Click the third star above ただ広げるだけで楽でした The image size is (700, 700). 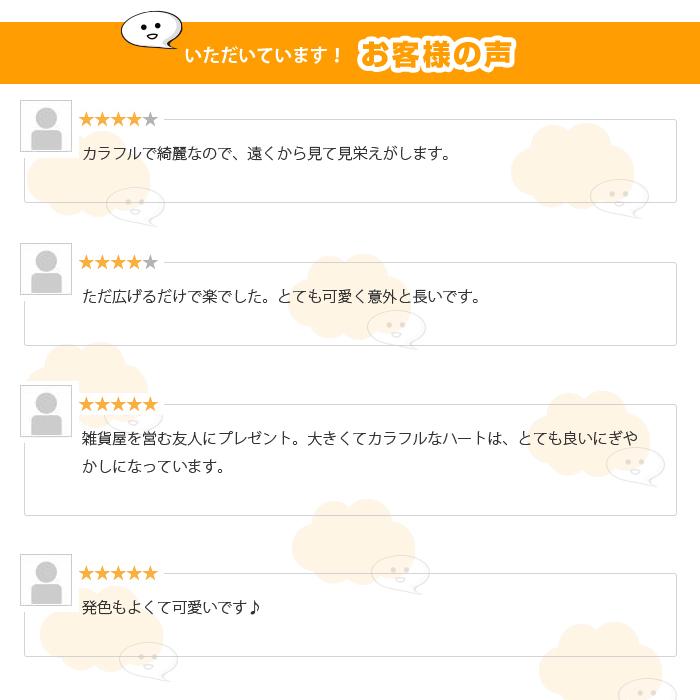coord(119,263)
